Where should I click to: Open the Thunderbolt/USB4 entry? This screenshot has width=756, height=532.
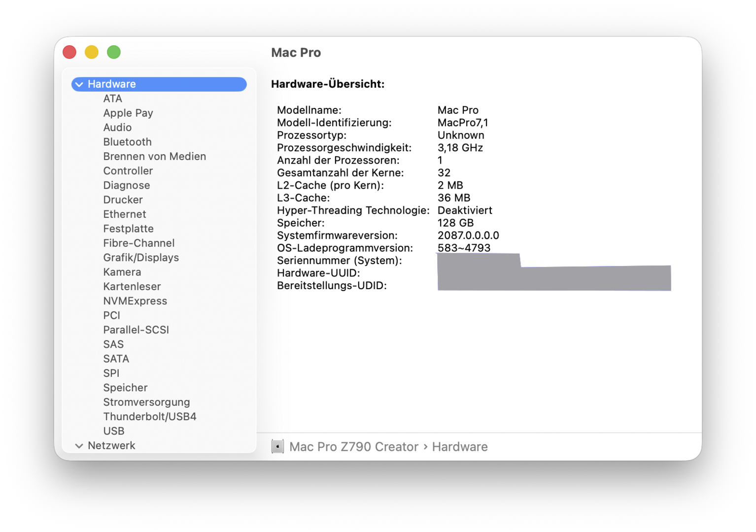click(150, 416)
